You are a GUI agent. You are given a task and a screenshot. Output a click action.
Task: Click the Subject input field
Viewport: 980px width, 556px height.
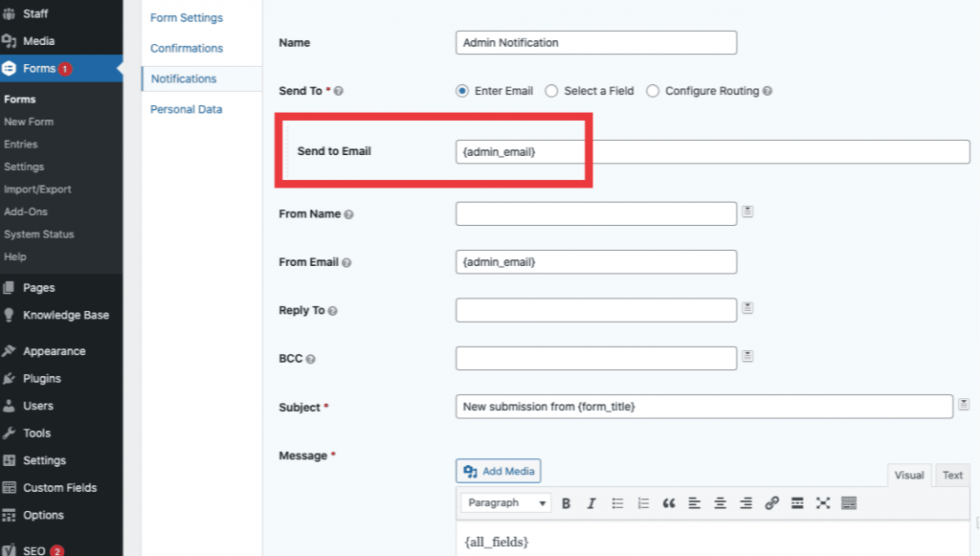tap(704, 407)
